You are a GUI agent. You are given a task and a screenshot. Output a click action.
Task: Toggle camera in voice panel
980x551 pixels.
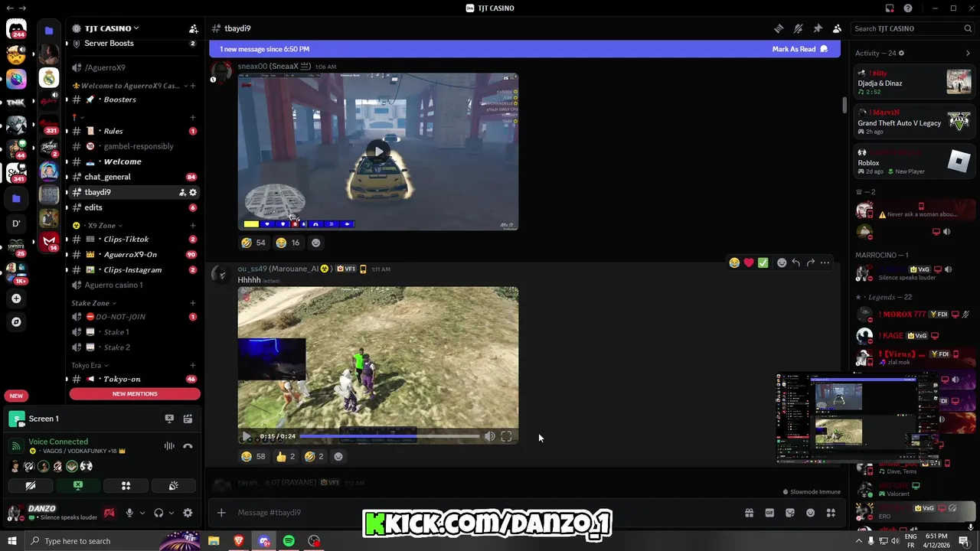point(31,486)
